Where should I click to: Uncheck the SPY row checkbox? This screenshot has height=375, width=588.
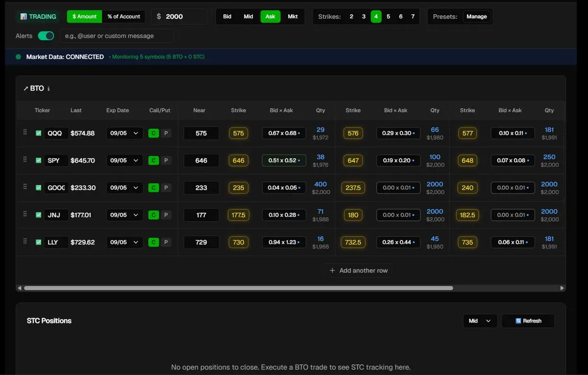[38, 160]
